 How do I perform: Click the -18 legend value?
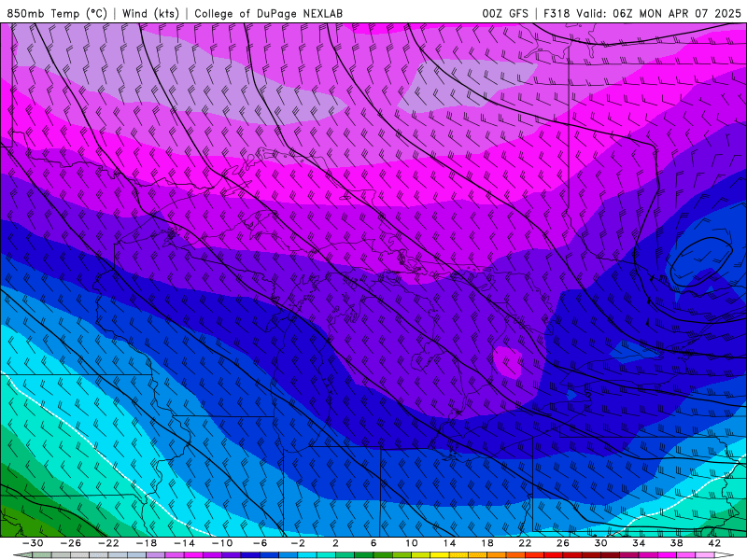tap(147, 543)
